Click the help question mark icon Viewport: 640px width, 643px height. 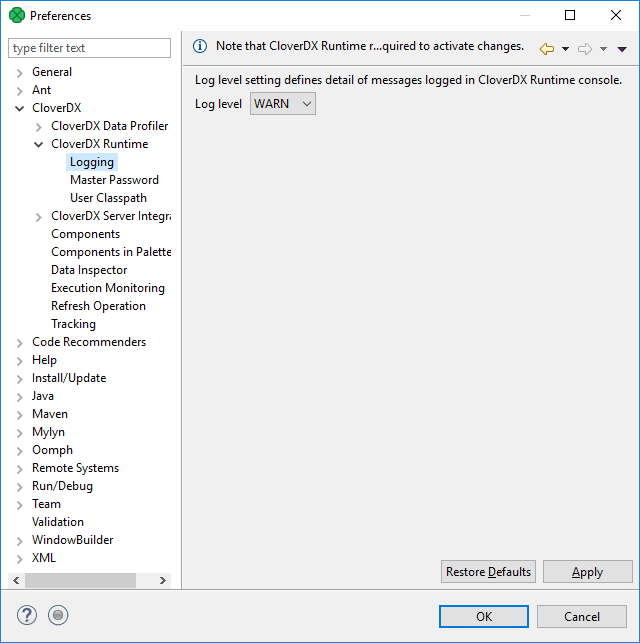[x=27, y=615]
